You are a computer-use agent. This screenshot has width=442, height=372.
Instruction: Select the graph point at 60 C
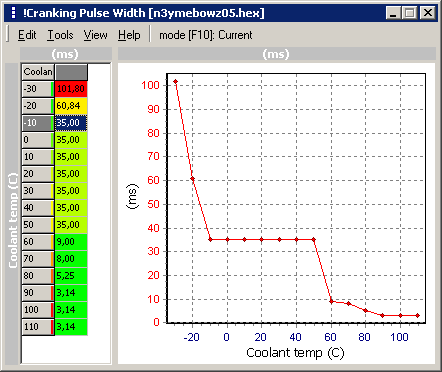click(331, 302)
